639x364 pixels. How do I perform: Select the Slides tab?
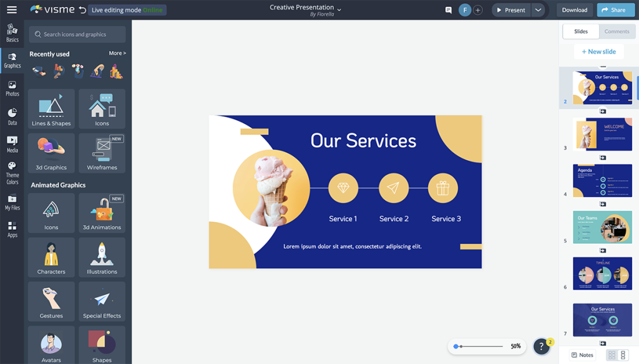581,31
